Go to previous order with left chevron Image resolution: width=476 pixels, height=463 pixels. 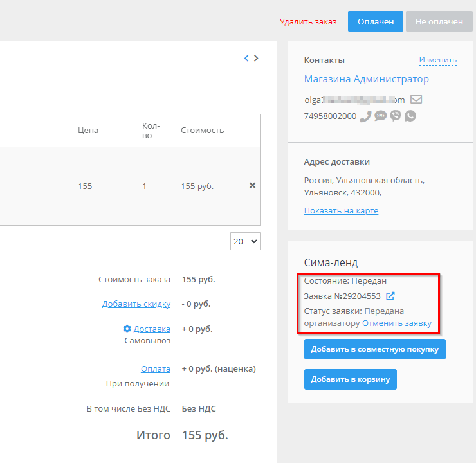coord(246,58)
